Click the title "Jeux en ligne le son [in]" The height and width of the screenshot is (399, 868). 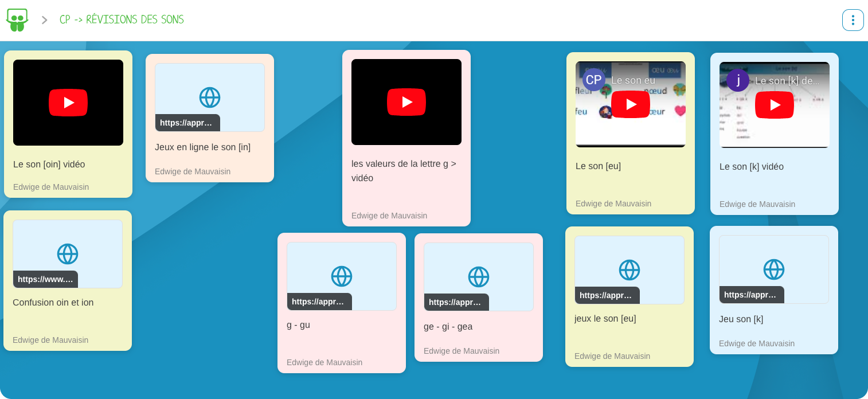pyautogui.click(x=202, y=147)
